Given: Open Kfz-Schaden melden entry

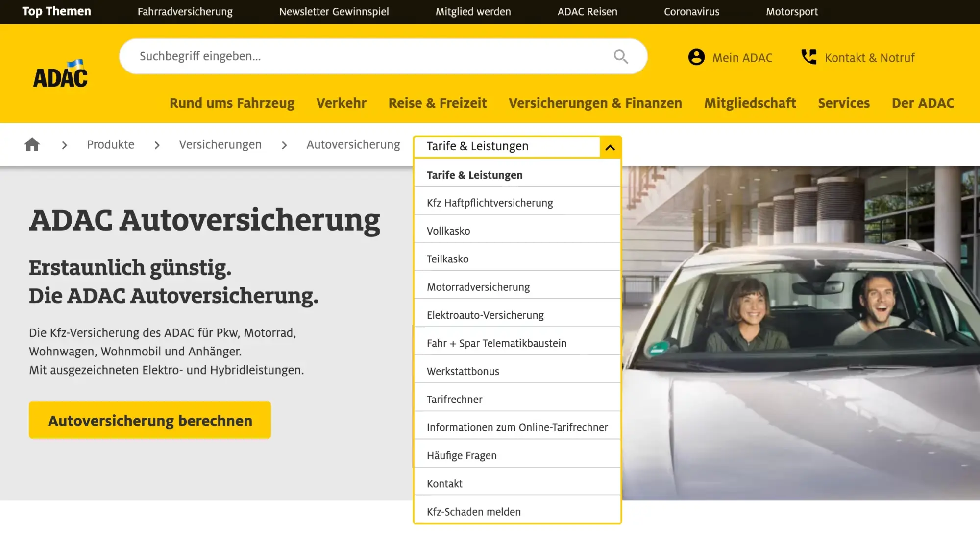Looking at the screenshot, I should pos(473,512).
